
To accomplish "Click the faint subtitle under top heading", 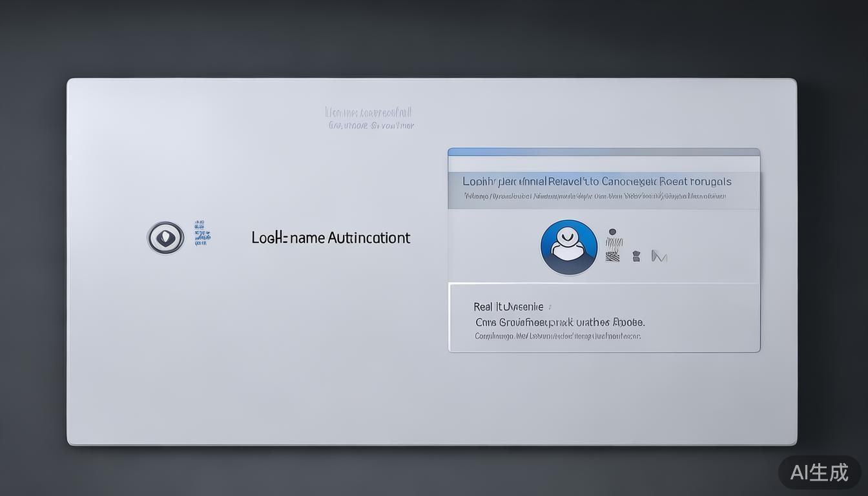I will click(x=371, y=125).
